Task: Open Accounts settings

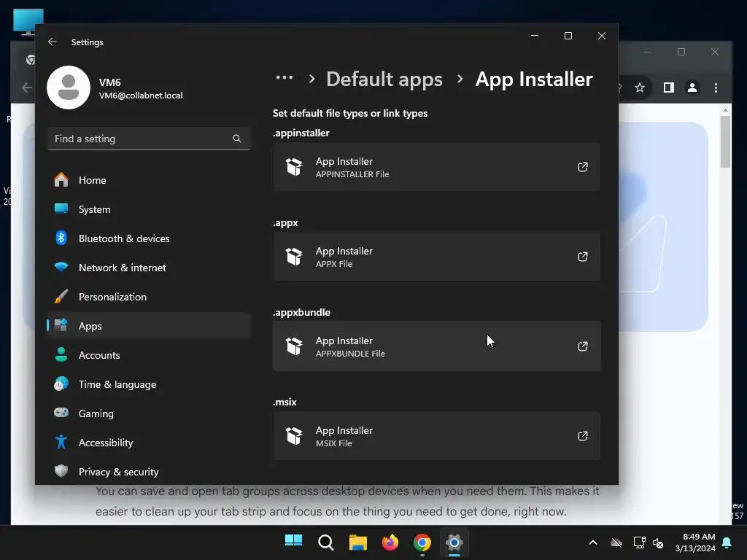Action: (x=149, y=355)
